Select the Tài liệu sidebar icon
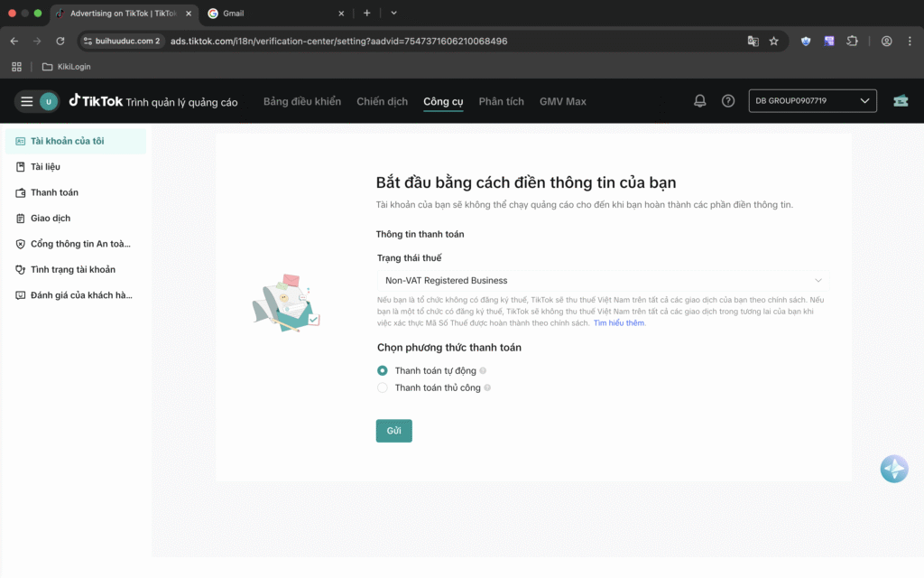 coord(19,166)
